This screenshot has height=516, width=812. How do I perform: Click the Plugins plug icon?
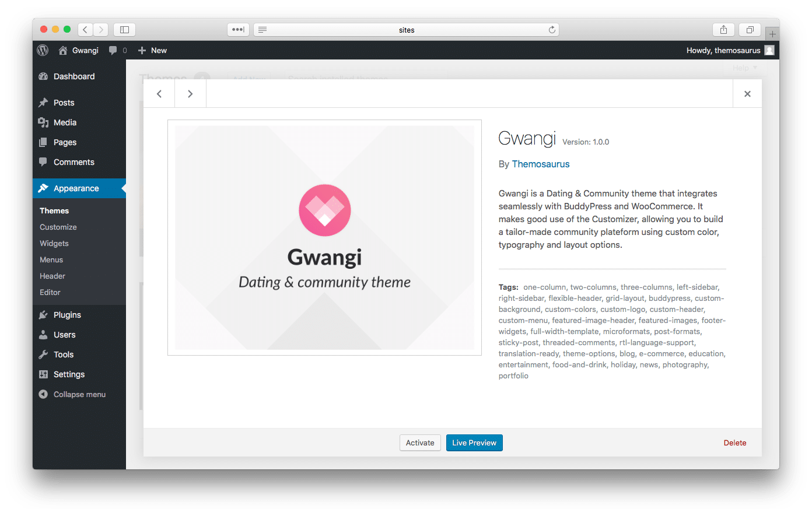[43, 315]
